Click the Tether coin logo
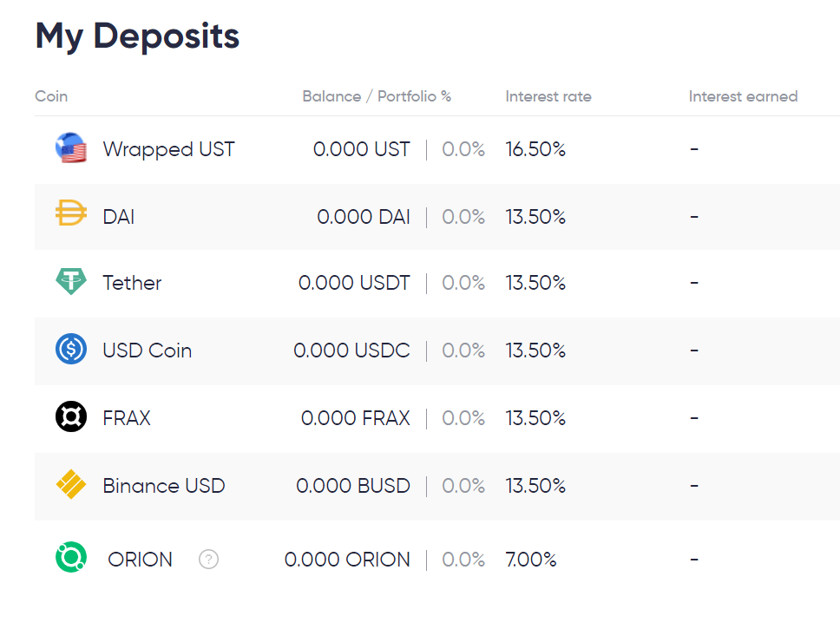 [70, 282]
